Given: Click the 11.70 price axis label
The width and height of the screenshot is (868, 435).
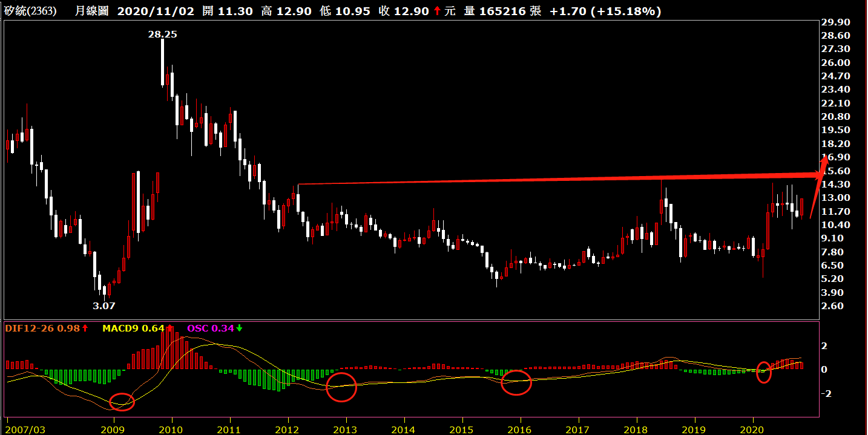Looking at the screenshot, I should [x=837, y=211].
